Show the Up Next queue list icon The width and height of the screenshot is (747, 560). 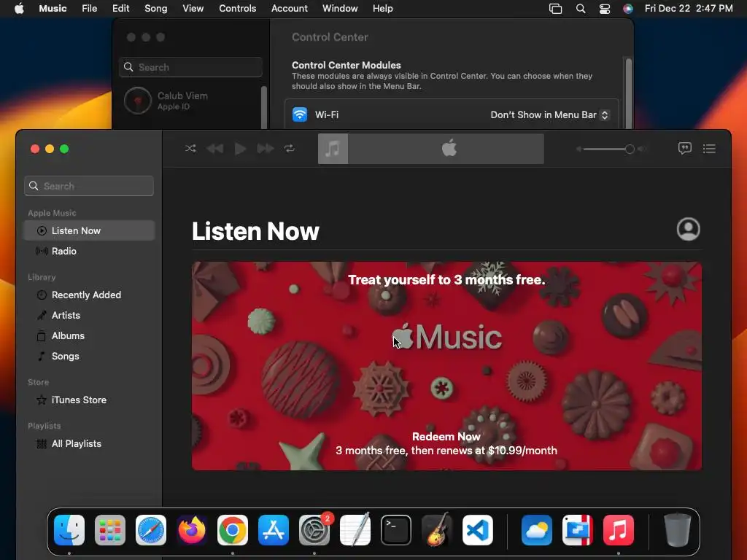(x=709, y=149)
